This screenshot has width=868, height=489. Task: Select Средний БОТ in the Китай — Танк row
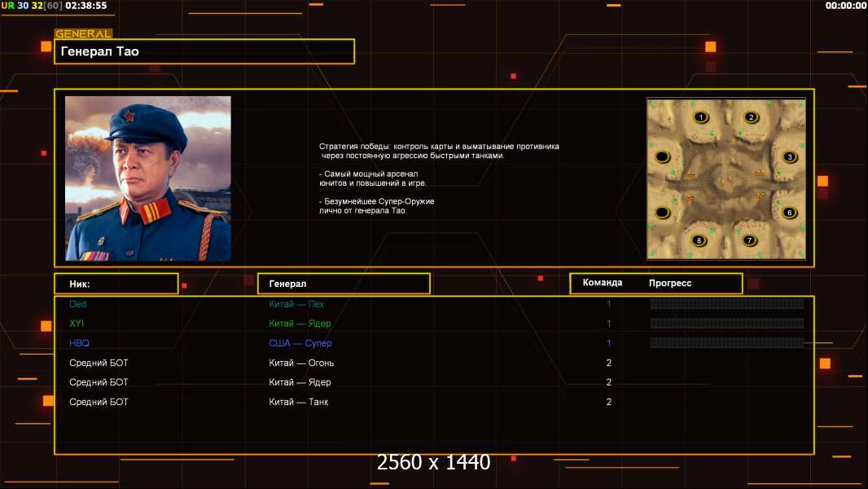click(x=99, y=402)
